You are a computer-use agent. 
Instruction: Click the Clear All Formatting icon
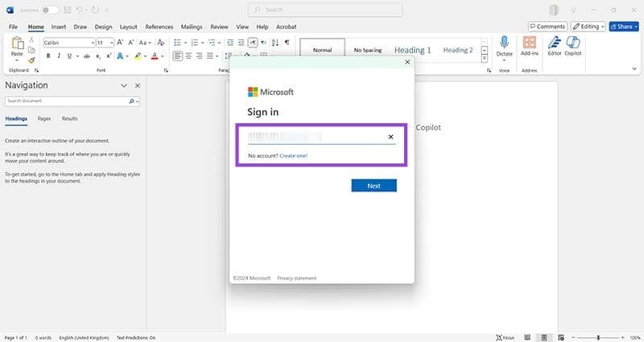[x=160, y=43]
